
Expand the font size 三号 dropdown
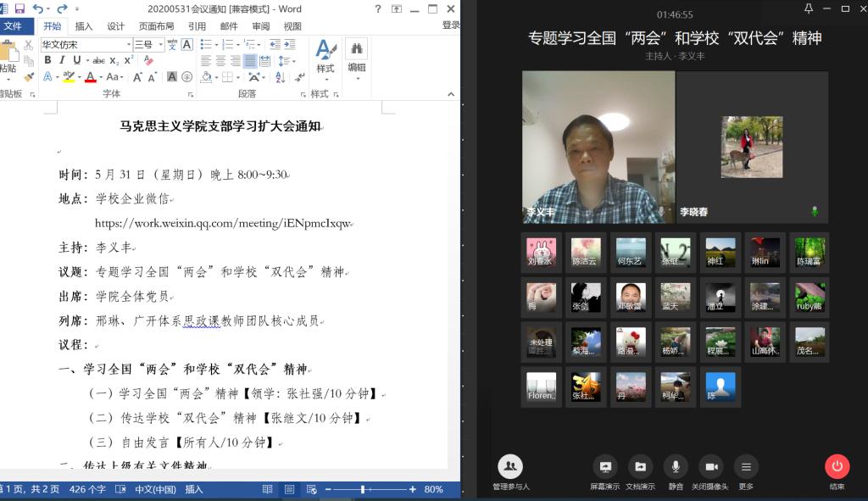pyautogui.click(x=160, y=44)
